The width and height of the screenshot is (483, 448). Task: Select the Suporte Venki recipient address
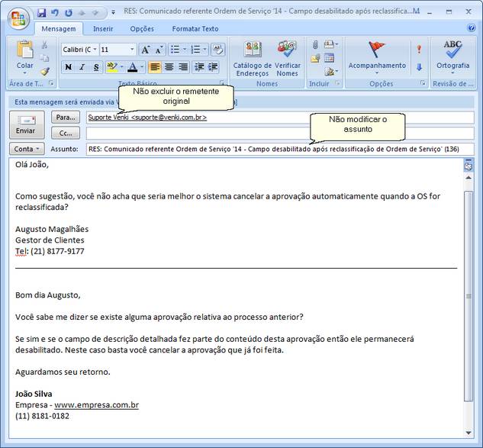(147, 118)
